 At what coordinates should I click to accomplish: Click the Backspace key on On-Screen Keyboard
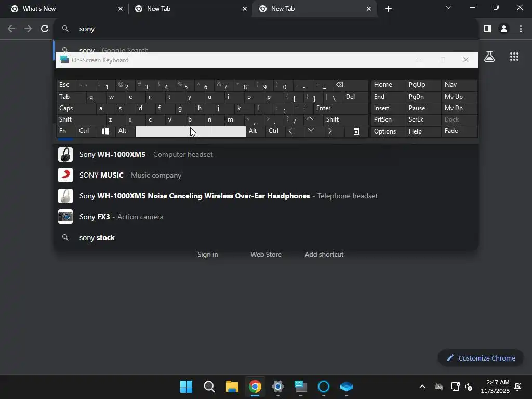pos(351,85)
